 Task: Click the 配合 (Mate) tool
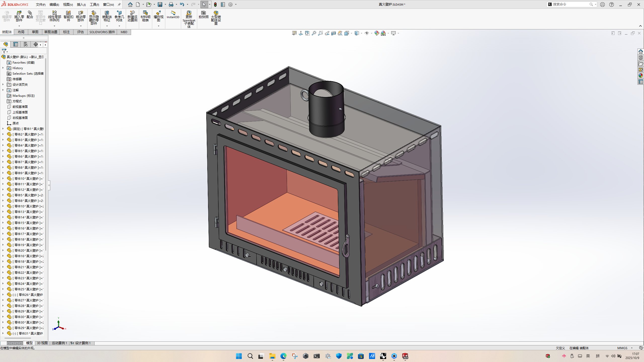[x=30, y=15]
